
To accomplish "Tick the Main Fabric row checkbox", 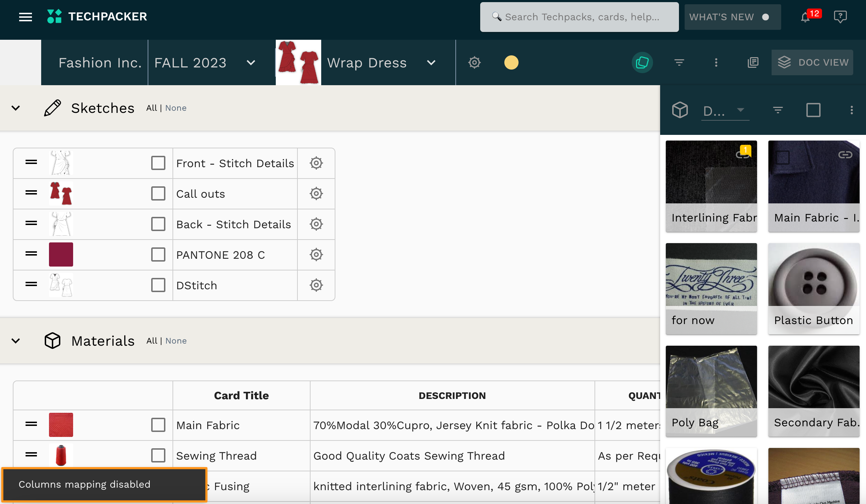I will [x=158, y=425].
